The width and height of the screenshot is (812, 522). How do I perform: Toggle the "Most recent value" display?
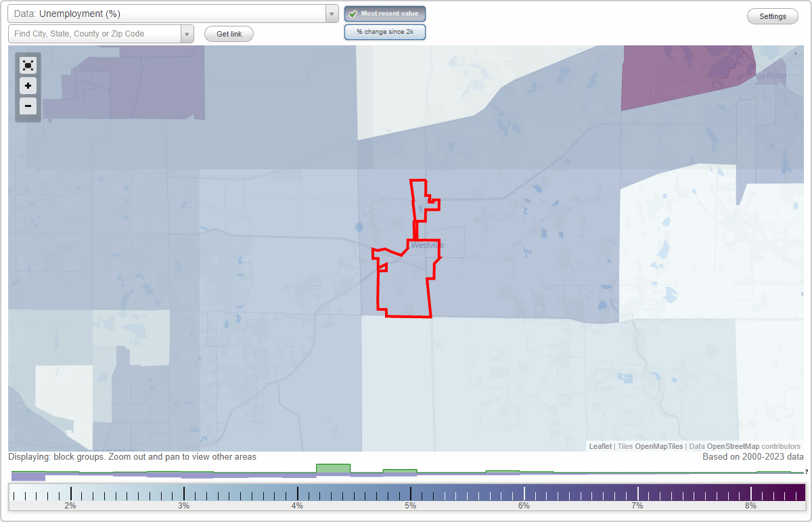coord(390,13)
